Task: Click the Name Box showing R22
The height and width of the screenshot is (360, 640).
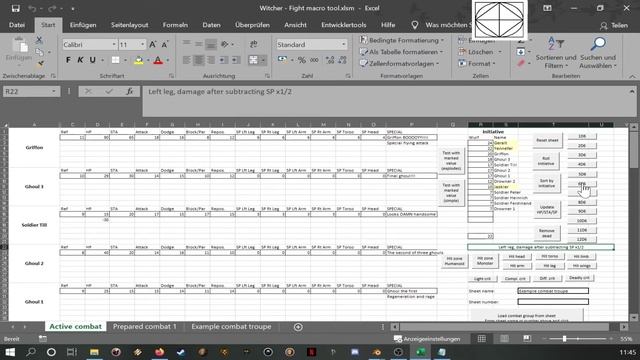Action: 31,91
